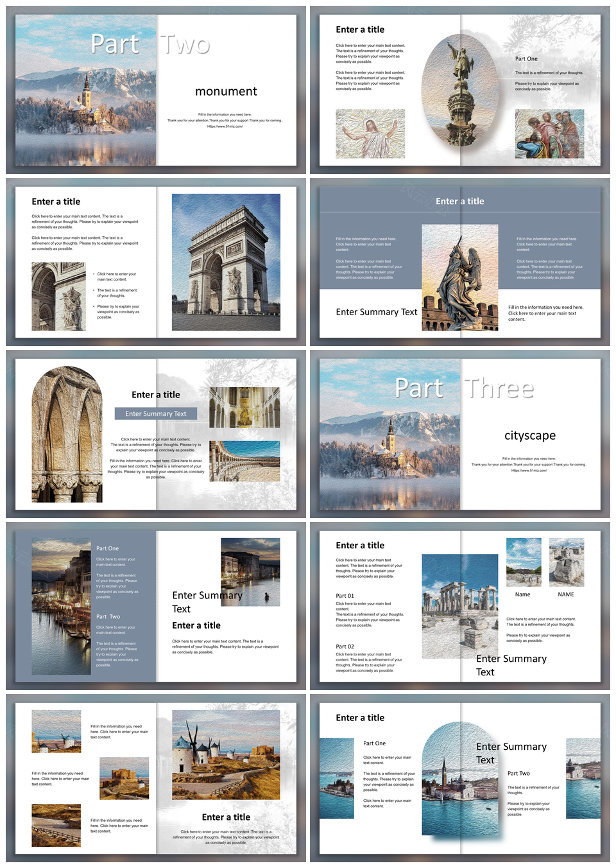Click the "Please try to explain" bullet beside the arch detail

click(118, 312)
